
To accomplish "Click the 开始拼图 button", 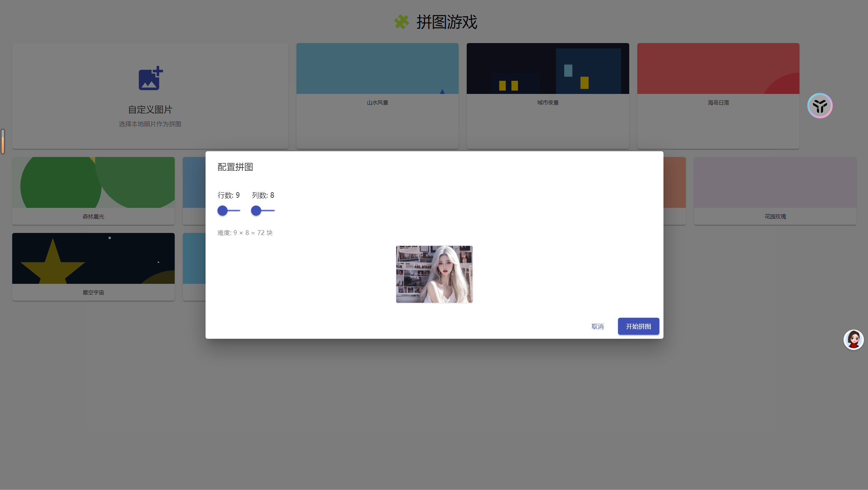I will 638,326.
